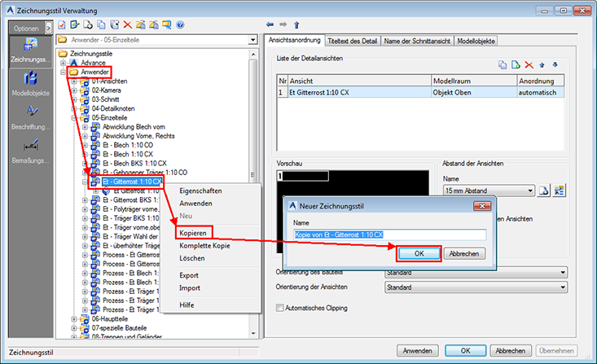Confirm OK in Neuer Zeichnungsstil dialog
This screenshot has width=597, height=364.
[419, 253]
